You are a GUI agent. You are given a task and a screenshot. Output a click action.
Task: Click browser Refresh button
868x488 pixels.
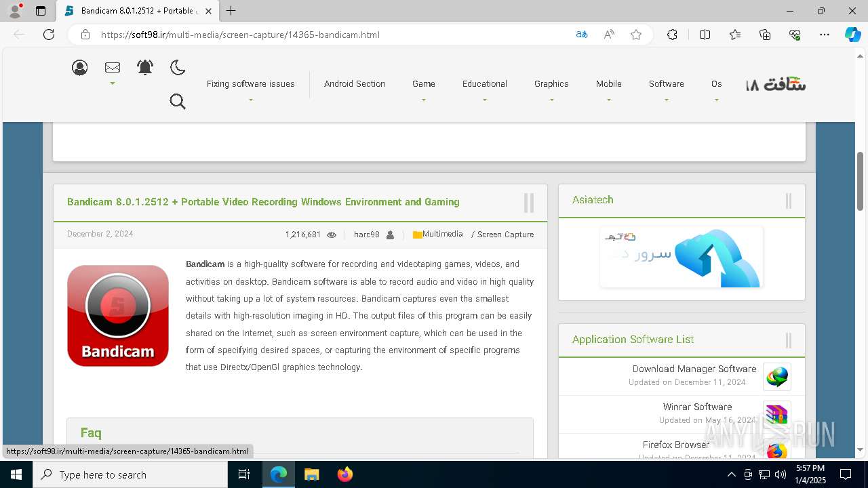pos(49,35)
